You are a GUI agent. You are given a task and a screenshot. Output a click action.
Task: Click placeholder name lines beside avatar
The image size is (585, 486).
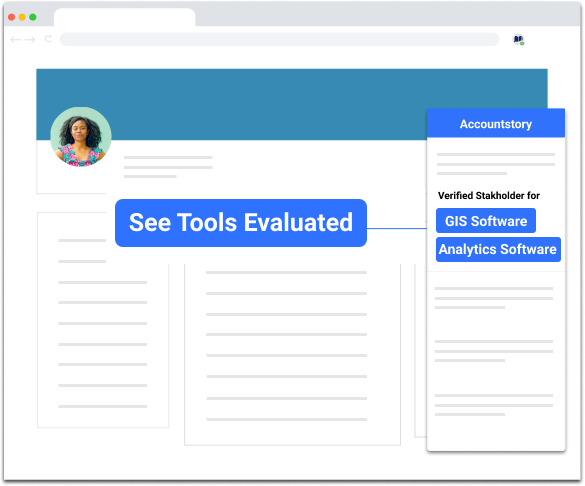(168, 167)
